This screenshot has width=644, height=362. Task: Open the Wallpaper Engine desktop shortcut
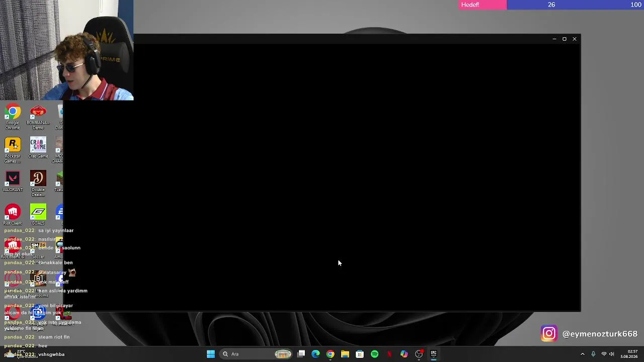38,318
